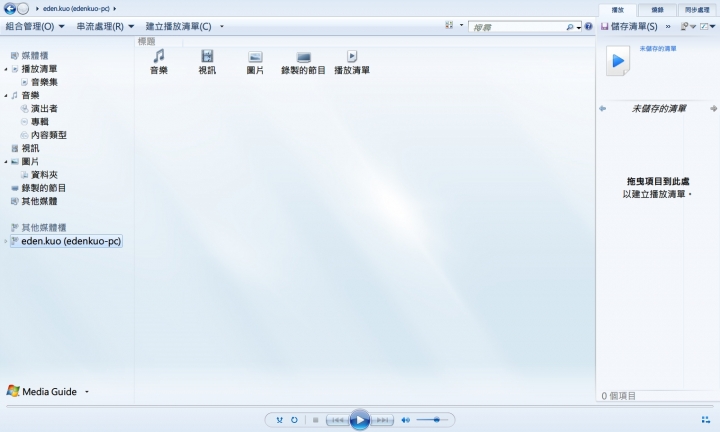The height and width of the screenshot is (432, 720).
Task: Click 儲存清單(S) button
Action: click(x=629, y=27)
